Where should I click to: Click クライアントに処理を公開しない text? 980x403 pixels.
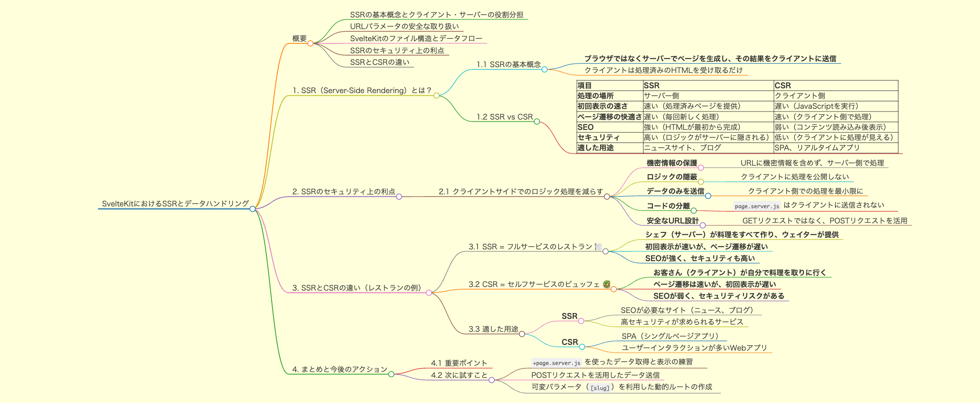(795, 177)
